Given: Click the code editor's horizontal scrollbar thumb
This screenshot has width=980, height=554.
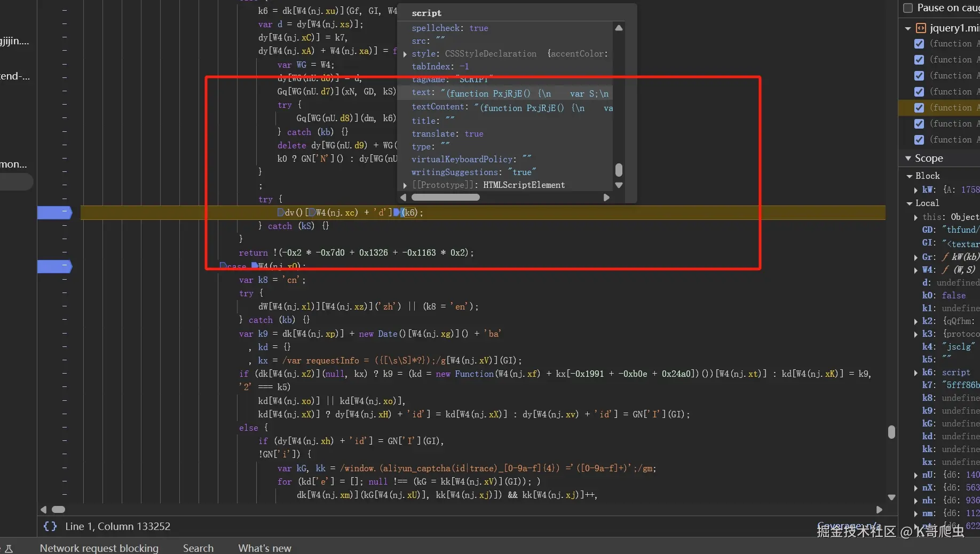Looking at the screenshot, I should pyautogui.click(x=59, y=510).
